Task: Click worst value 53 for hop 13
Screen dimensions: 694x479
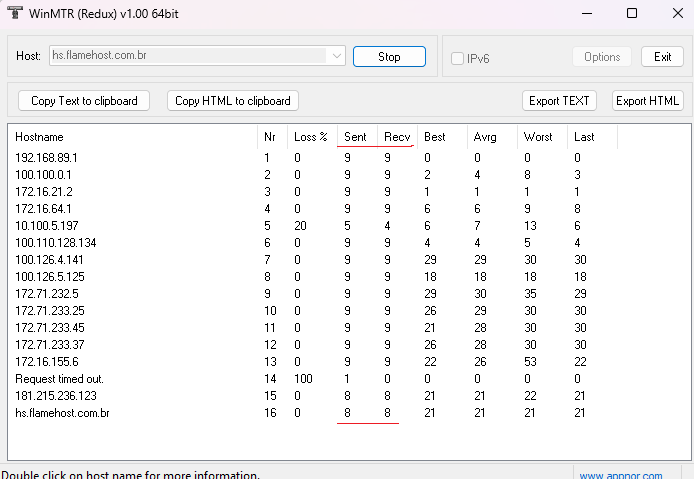Action: tap(530, 362)
